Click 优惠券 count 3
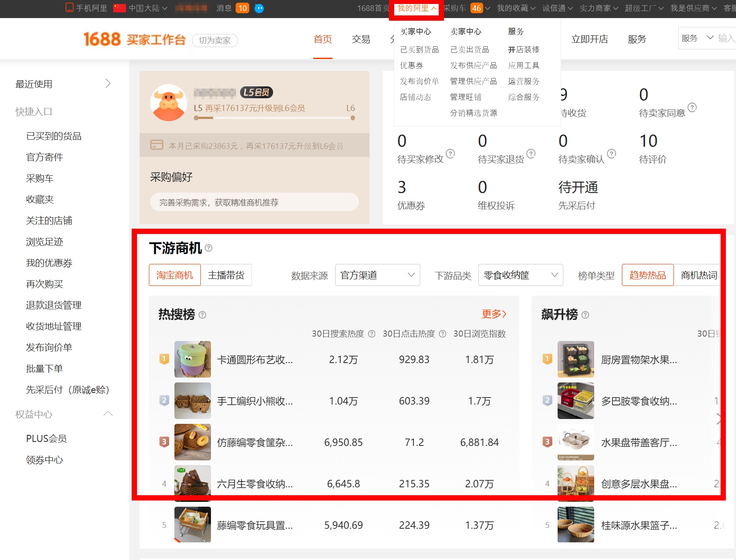 (402, 187)
